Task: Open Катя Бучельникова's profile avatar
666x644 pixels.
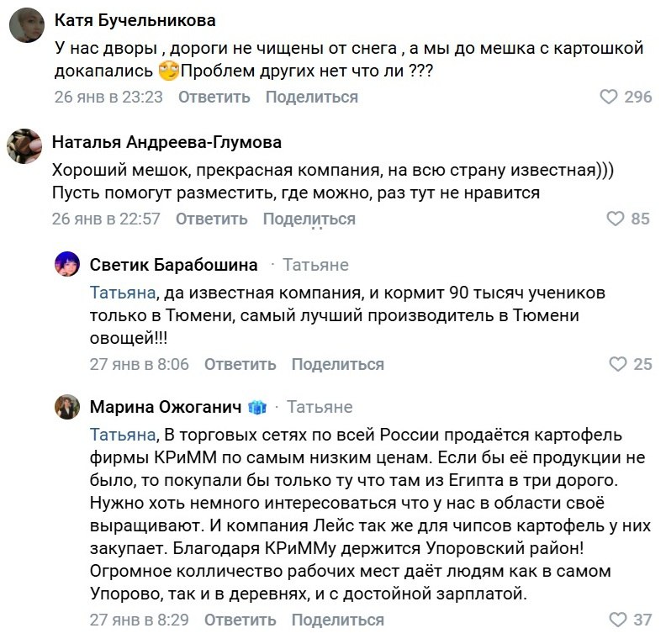Action: point(25,24)
